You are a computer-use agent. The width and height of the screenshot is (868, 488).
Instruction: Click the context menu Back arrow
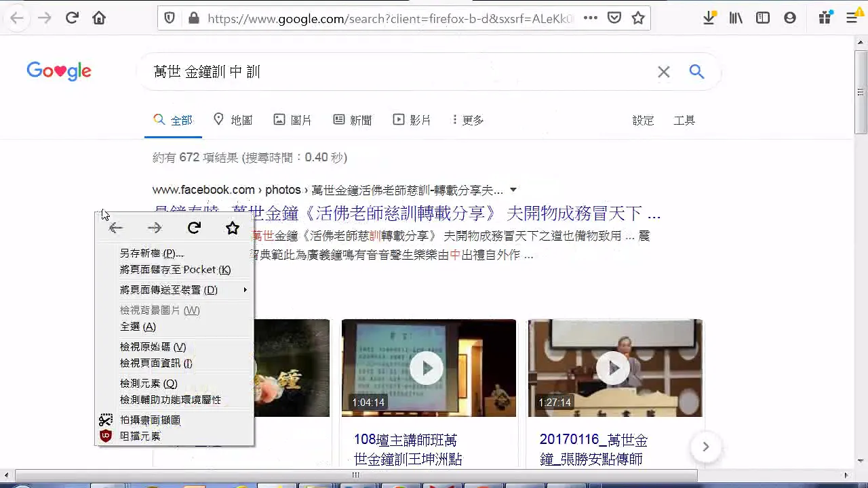pos(116,228)
